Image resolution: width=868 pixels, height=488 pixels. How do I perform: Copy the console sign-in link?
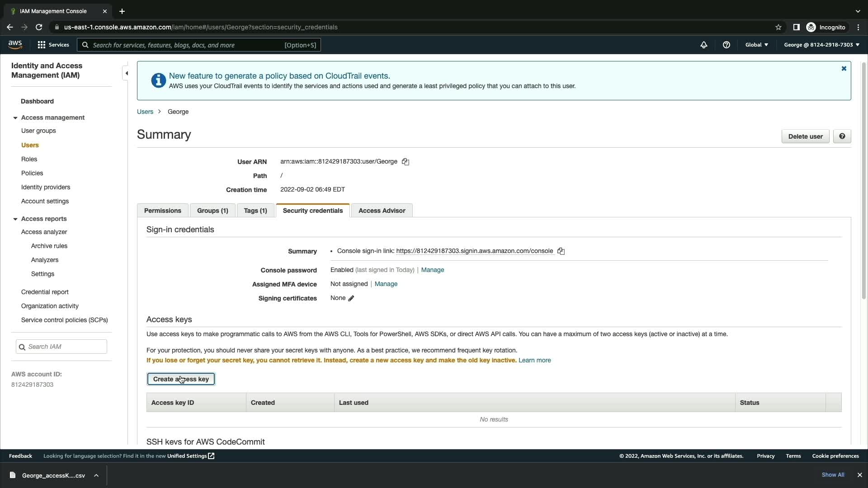click(561, 251)
